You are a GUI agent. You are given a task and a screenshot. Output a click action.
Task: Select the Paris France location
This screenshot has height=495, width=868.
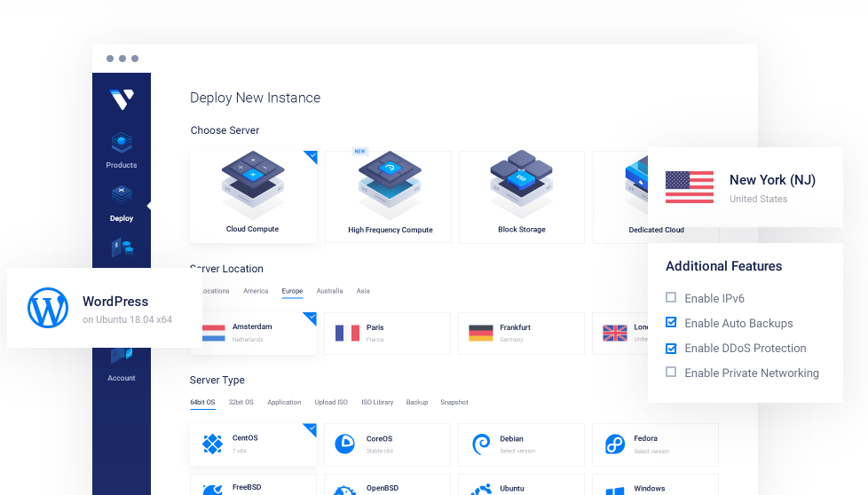coord(388,334)
